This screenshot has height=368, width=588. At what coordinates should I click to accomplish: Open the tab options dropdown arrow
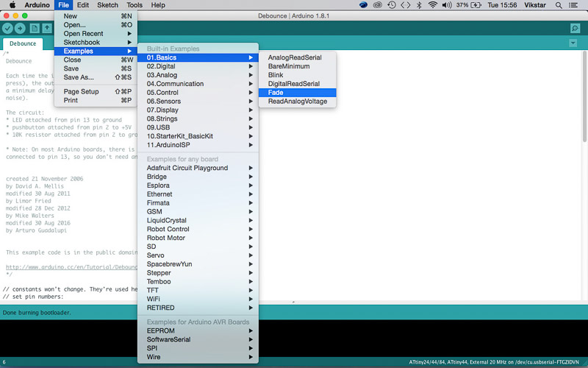[573, 43]
